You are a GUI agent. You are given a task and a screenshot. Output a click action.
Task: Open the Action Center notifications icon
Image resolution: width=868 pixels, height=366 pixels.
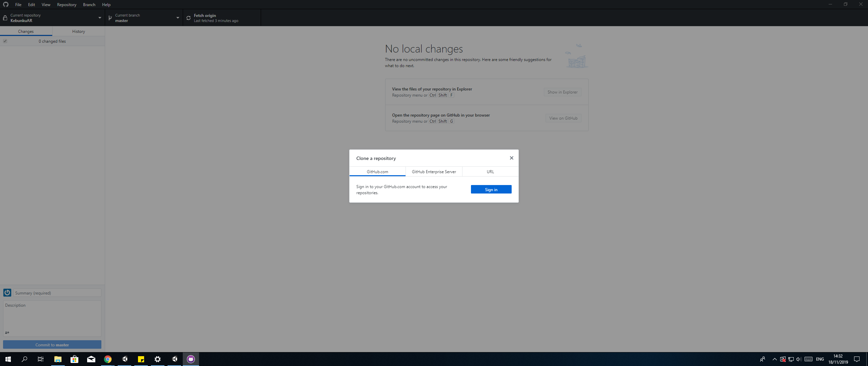coord(857,359)
